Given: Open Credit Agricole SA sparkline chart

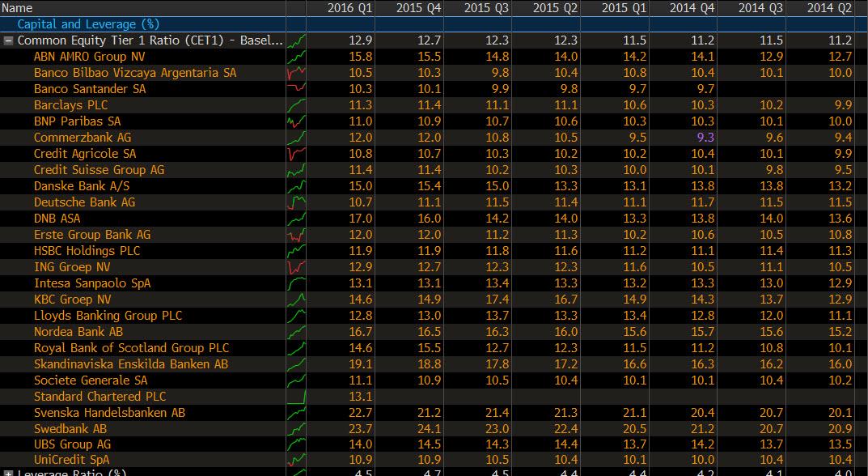Looking at the screenshot, I should (x=296, y=154).
